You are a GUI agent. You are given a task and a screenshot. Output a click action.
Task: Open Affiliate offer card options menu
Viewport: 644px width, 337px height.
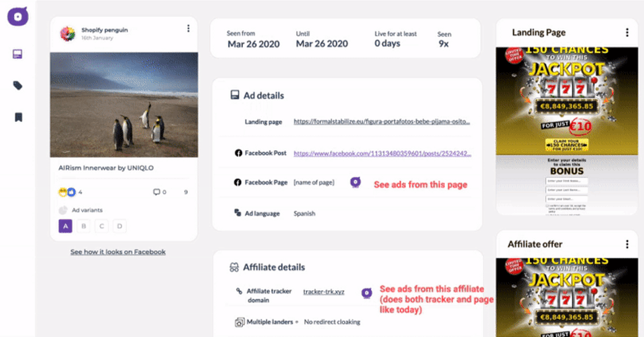tap(627, 245)
